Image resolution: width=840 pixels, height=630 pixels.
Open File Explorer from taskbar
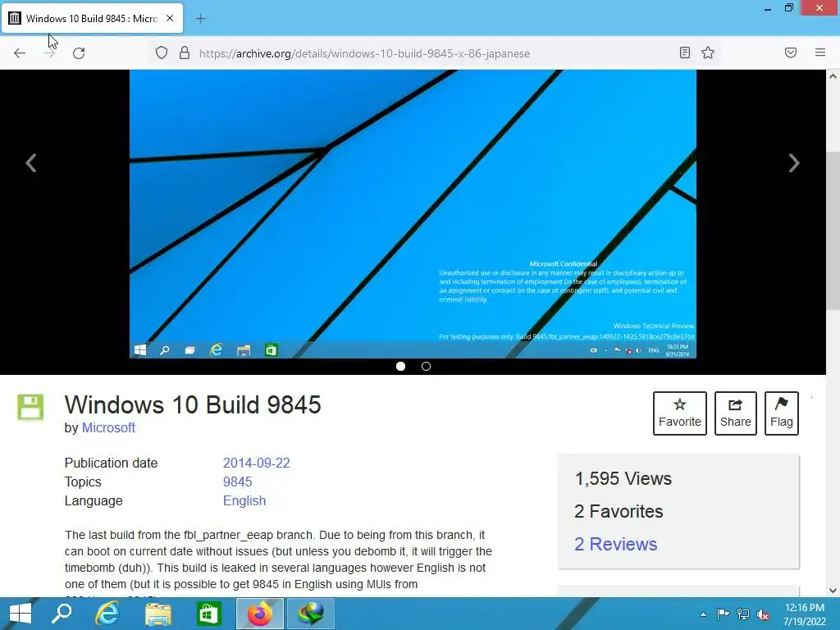158,614
